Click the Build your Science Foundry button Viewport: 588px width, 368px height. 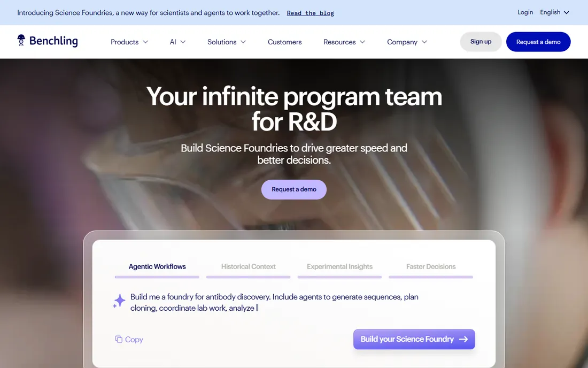point(414,339)
